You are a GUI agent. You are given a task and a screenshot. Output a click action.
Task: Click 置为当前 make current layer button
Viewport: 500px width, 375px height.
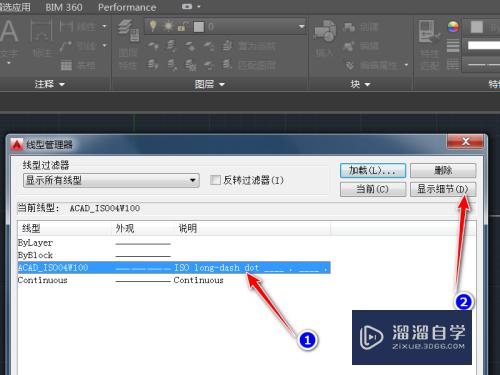coord(250,46)
